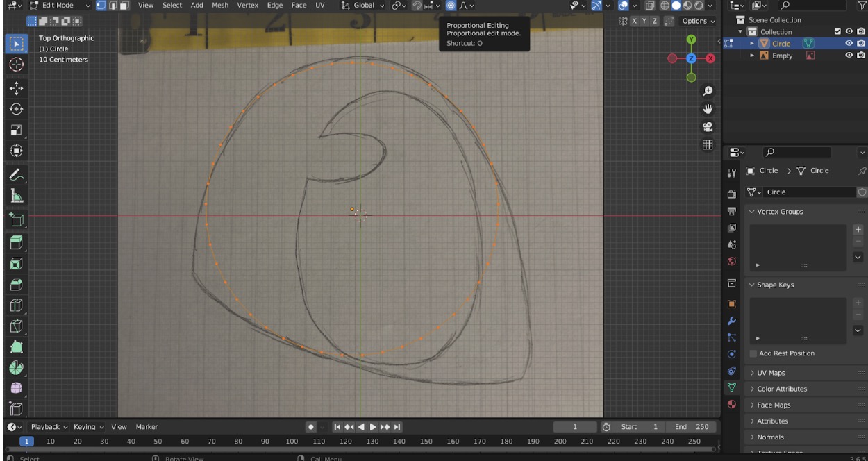Switch to face select mode
868x461 pixels.
coord(124,5)
